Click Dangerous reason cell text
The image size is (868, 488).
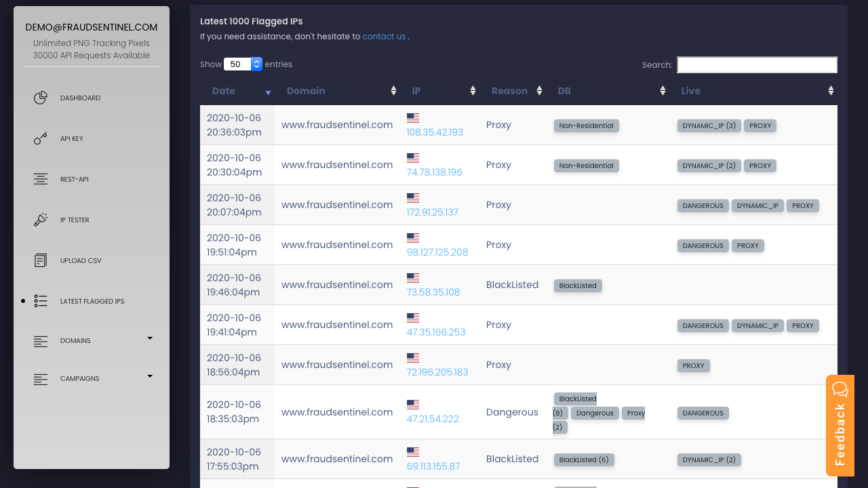coord(512,412)
